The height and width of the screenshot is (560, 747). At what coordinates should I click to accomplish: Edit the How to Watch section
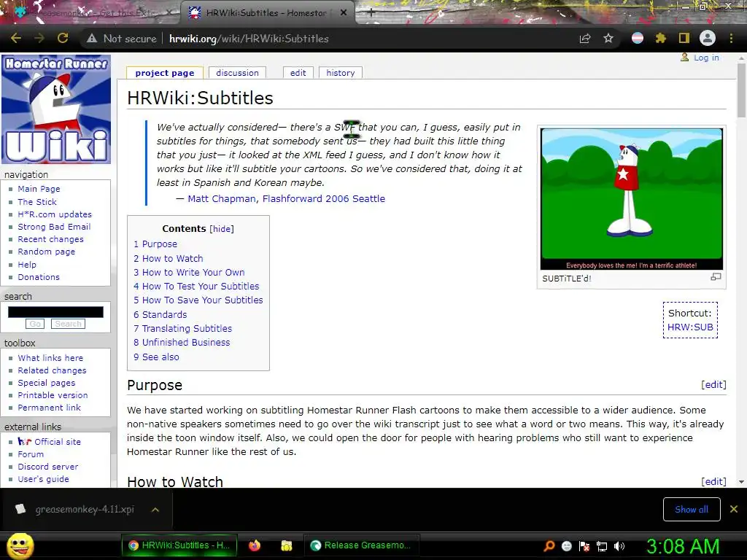713,481
